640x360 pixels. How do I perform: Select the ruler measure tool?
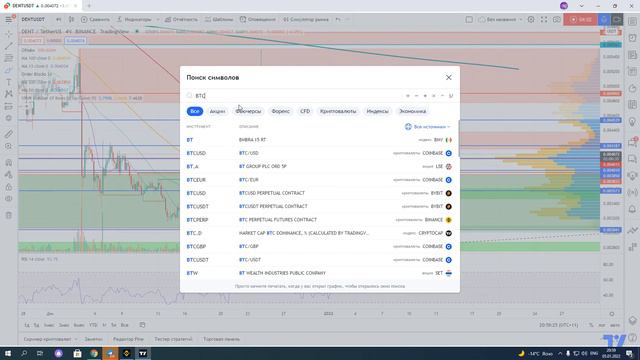click(9, 133)
